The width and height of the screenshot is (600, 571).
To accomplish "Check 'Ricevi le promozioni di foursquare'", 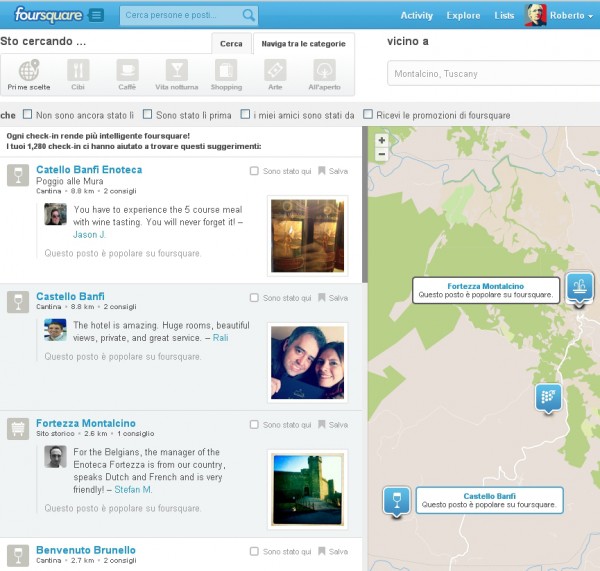I will click(368, 114).
